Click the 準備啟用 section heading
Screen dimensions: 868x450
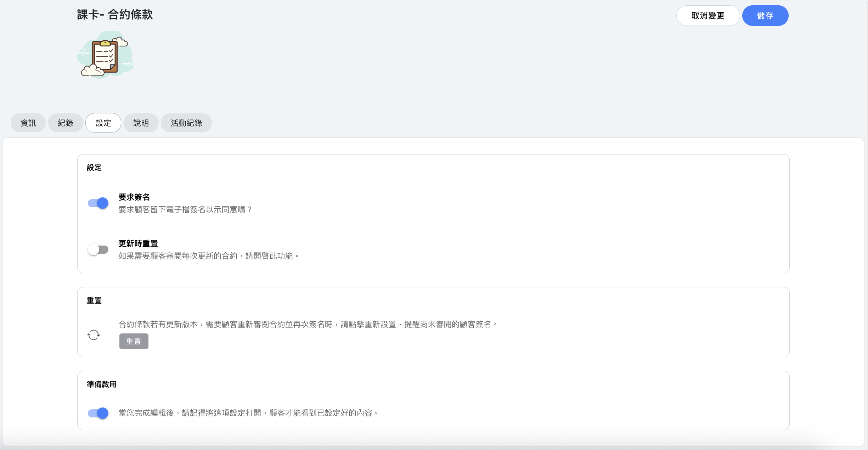(101, 384)
